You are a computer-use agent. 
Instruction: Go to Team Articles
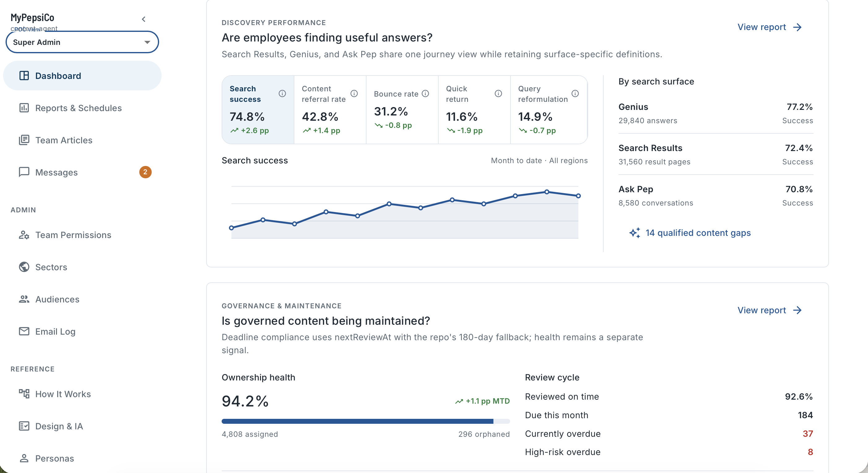[82, 140]
